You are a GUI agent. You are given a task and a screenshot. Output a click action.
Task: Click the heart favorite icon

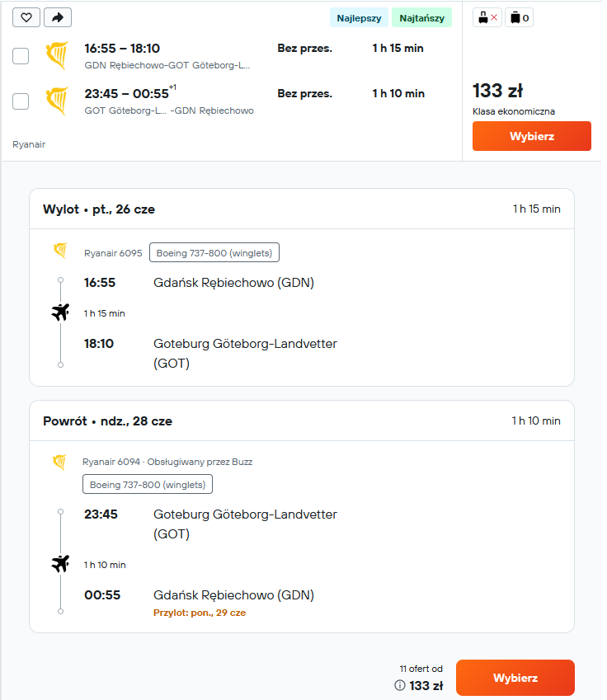pos(26,17)
